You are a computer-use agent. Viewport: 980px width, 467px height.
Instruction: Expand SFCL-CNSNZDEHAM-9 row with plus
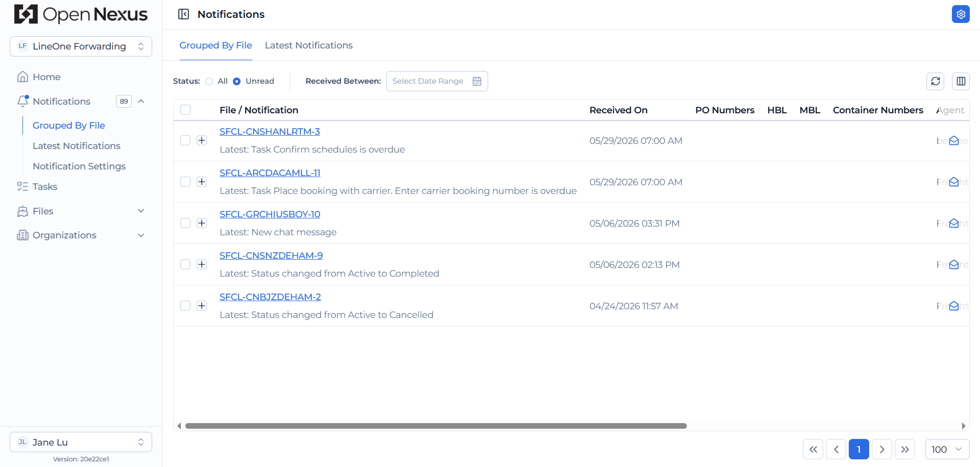tap(202, 264)
